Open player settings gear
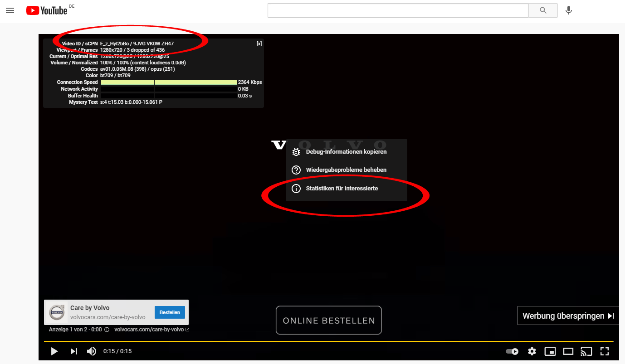The image size is (625, 364). tap(532, 351)
